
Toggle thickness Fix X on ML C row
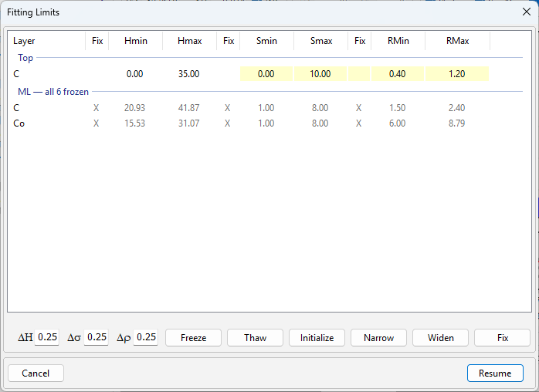(97, 108)
